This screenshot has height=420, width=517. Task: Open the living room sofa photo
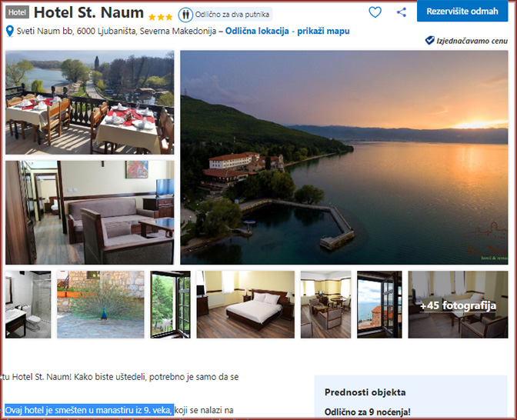click(x=90, y=212)
